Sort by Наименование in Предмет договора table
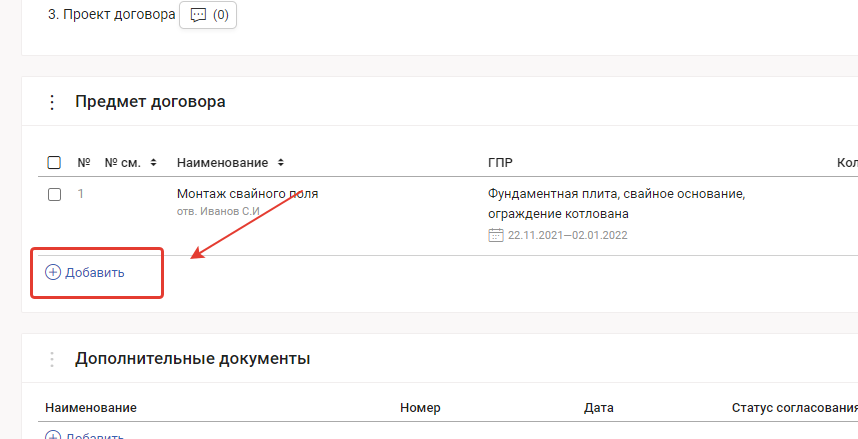858x439 pixels. (281, 163)
